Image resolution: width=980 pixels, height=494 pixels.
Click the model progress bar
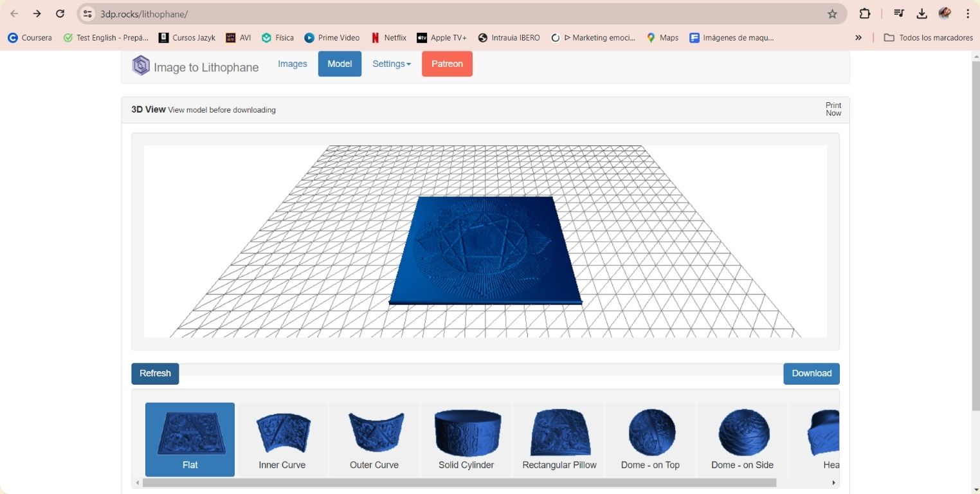click(x=481, y=370)
